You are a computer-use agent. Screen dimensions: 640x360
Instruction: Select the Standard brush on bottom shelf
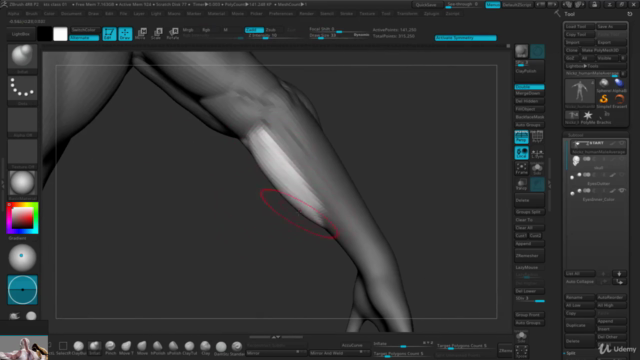click(x=237, y=347)
